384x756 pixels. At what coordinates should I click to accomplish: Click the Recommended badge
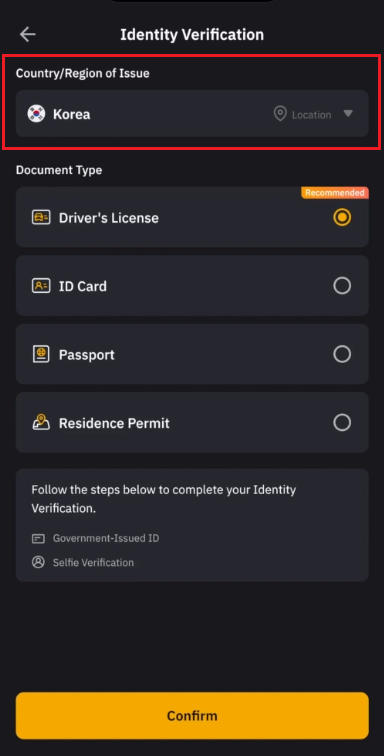[x=335, y=193]
